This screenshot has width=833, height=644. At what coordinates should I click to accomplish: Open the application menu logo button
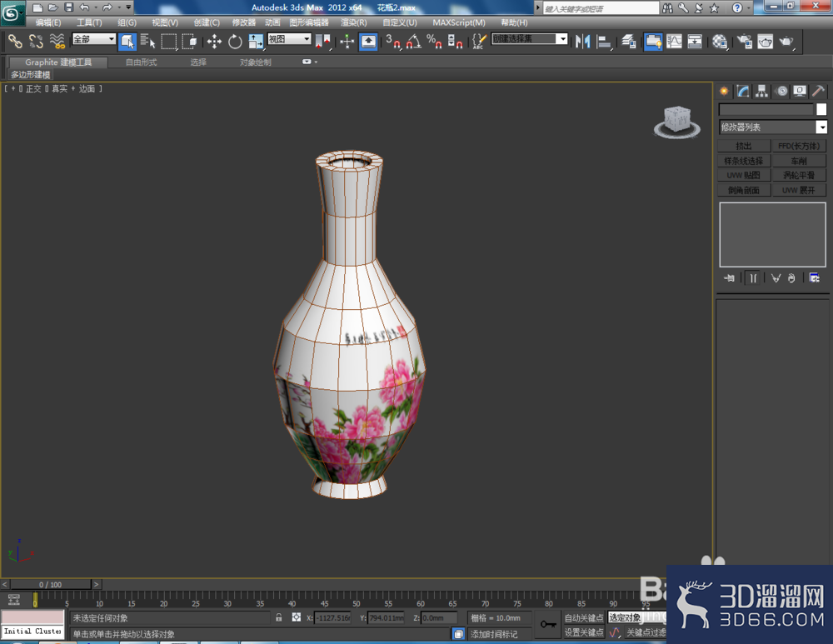pyautogui.click(x=12, y=12)
